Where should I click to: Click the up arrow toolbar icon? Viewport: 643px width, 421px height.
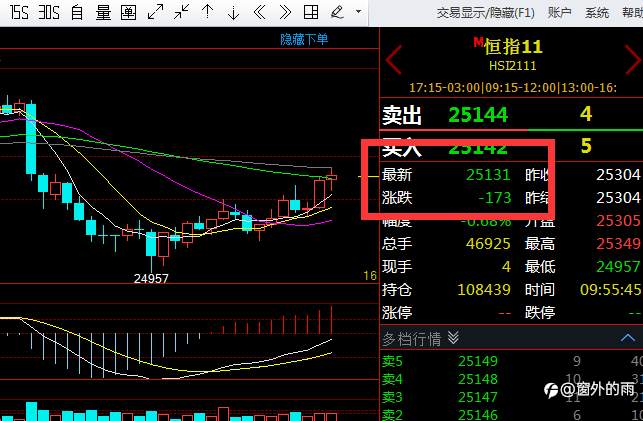click(x=208, y=12)
